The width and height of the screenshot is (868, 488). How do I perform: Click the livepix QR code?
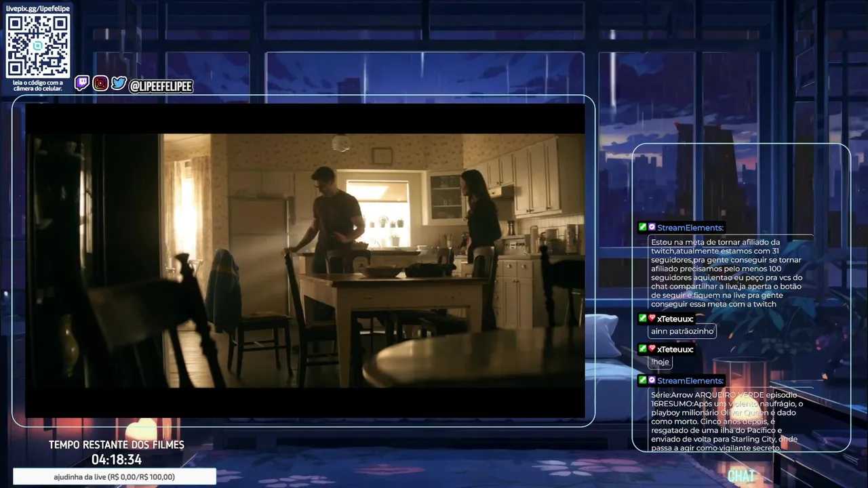point(38,46)
